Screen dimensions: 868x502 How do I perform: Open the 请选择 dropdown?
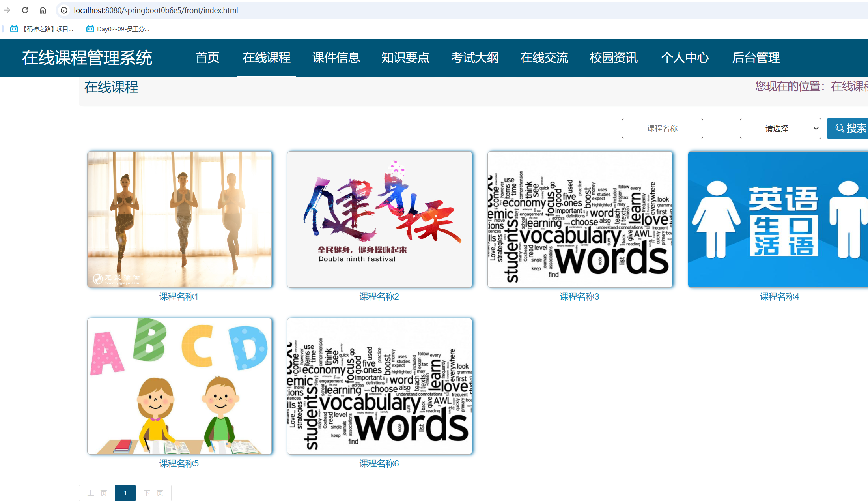click(780, 128)
